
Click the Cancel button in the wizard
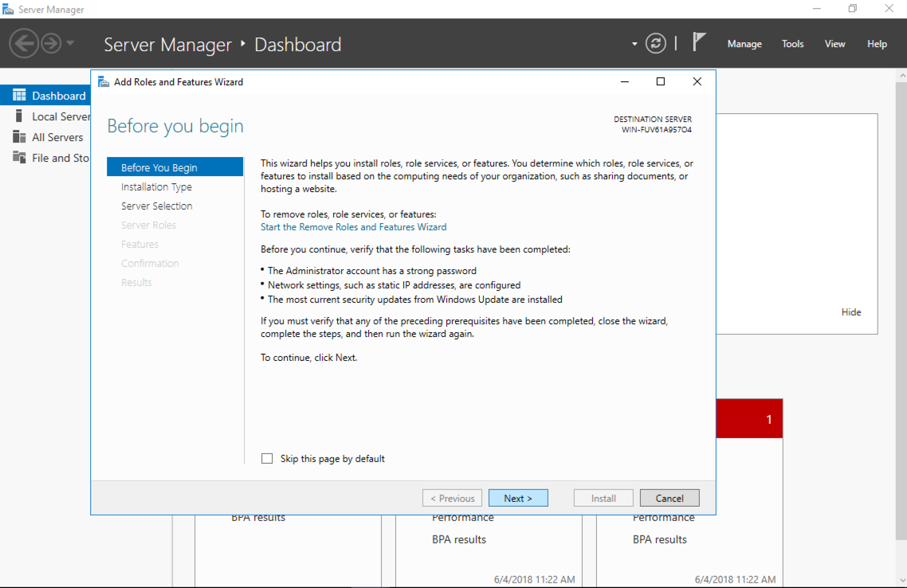[x=669, y=498]
